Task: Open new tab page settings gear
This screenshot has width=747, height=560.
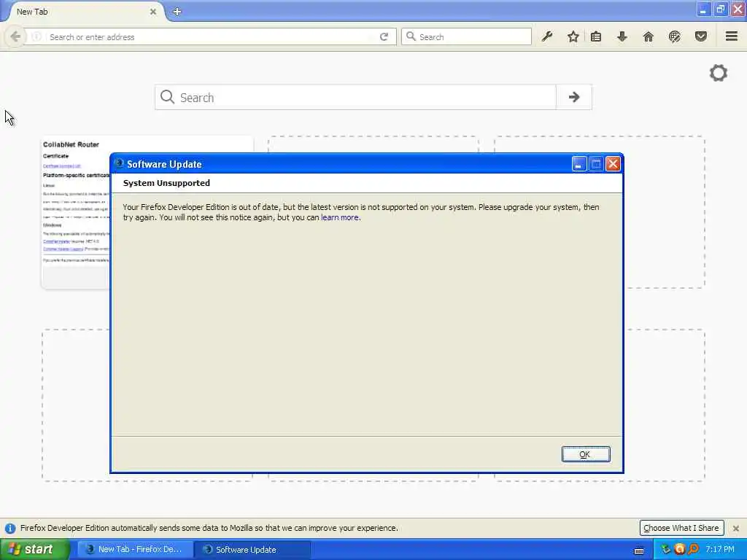Action: click(719, 73)
